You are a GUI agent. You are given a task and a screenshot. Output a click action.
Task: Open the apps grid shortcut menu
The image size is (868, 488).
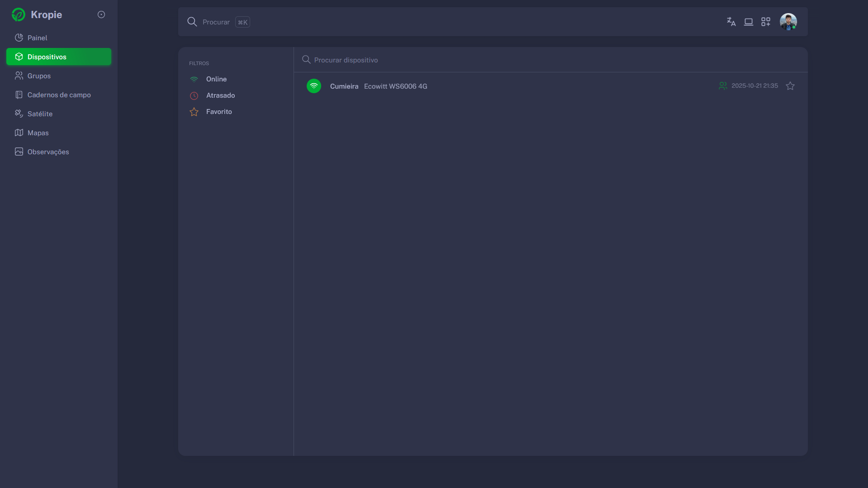click(765, 22)
